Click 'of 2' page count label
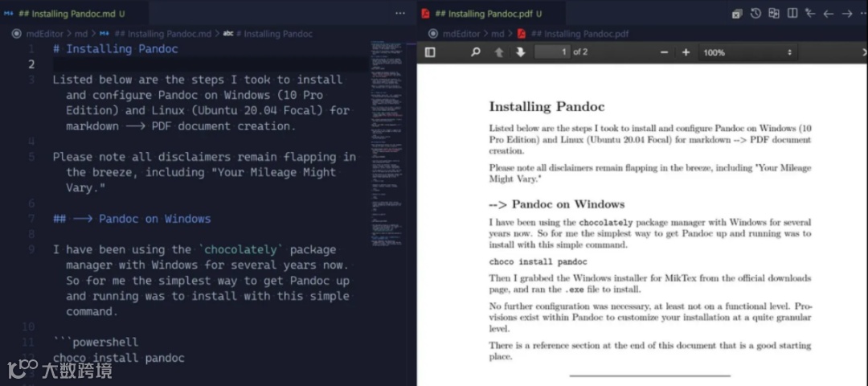Image resolution: width=868 pixels, height=386 pixels. [581, 52]
